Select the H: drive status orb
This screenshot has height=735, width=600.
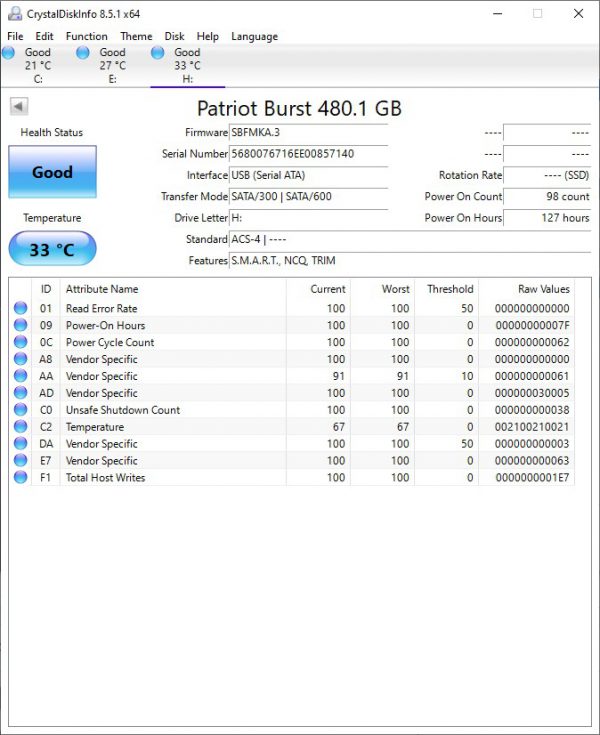(x=158, y=52)
